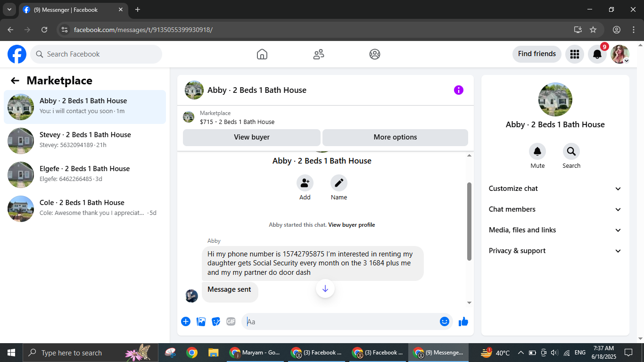The image size is (644, 362).
Task: Open conversation information purple icon
Action: point(459,90)
